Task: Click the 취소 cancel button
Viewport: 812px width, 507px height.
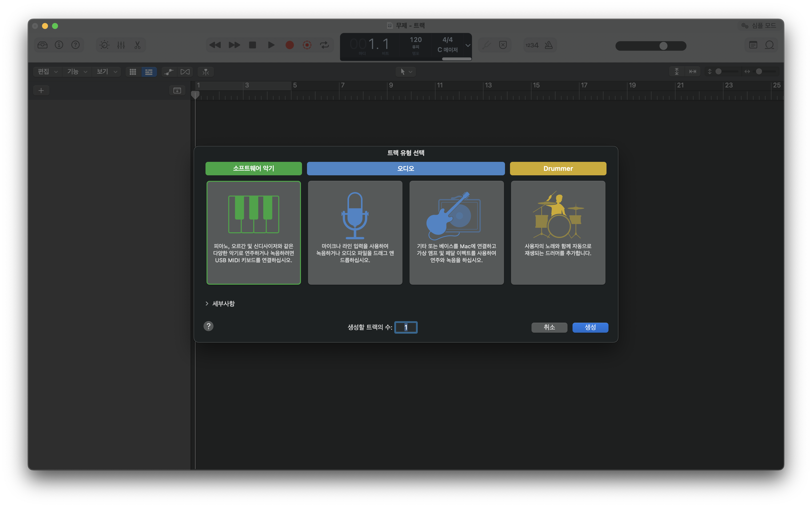Action: pos(549,327)
